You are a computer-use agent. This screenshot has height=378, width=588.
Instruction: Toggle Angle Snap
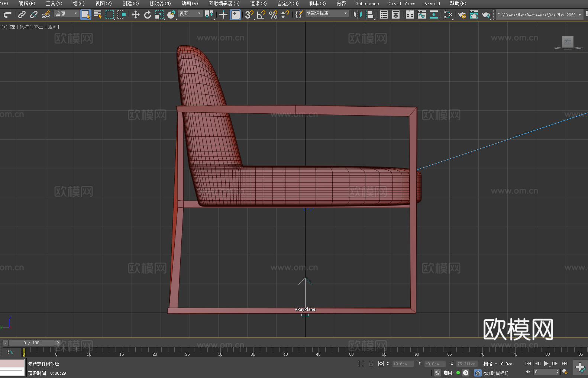coord(261,14)
